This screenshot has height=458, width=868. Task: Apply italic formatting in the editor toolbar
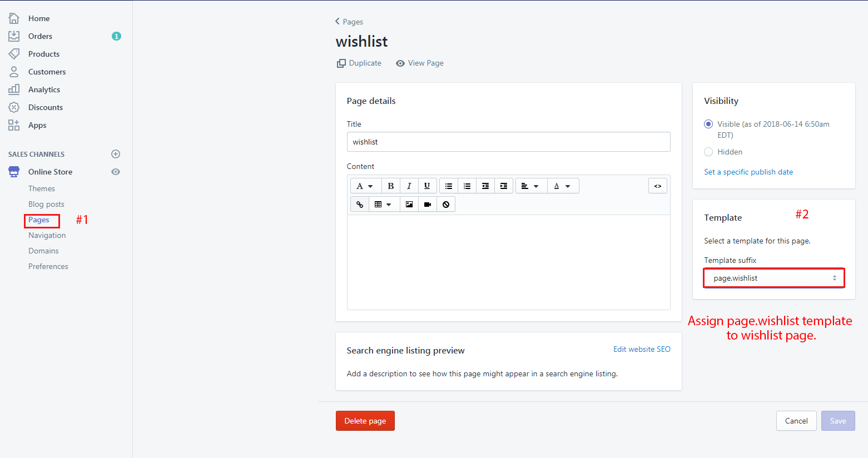point(409,186)
